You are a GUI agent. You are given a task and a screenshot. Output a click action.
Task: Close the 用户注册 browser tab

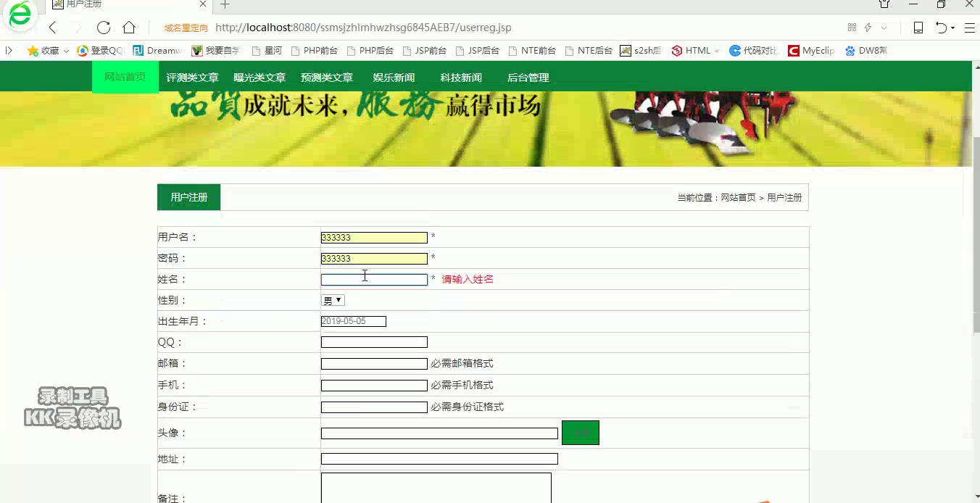point(204,4)
